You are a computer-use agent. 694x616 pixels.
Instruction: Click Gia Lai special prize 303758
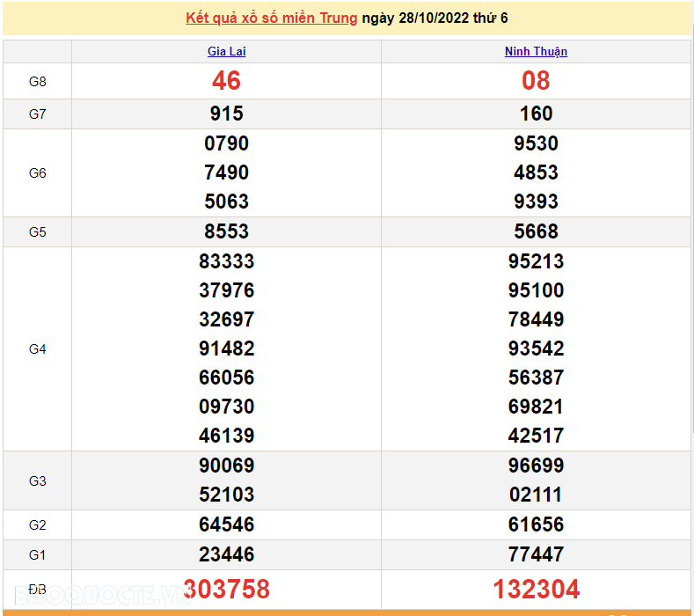pos(226,589)
